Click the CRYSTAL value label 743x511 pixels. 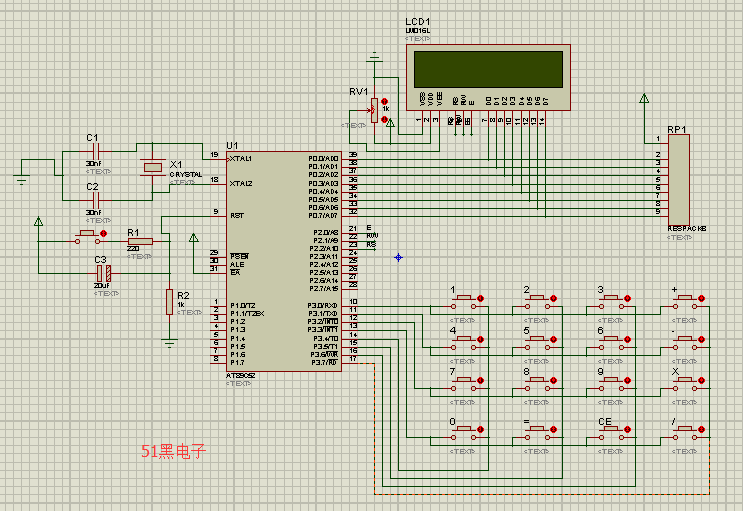coord(186,174)
